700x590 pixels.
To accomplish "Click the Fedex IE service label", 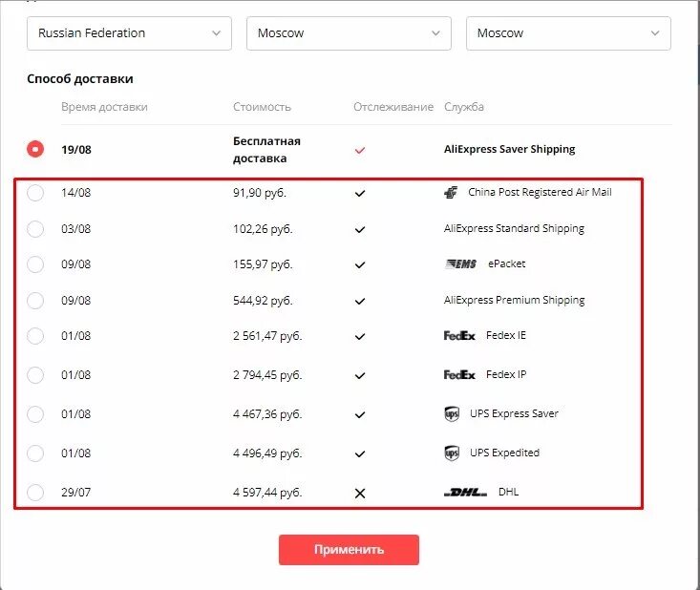I will pos(506,335).
